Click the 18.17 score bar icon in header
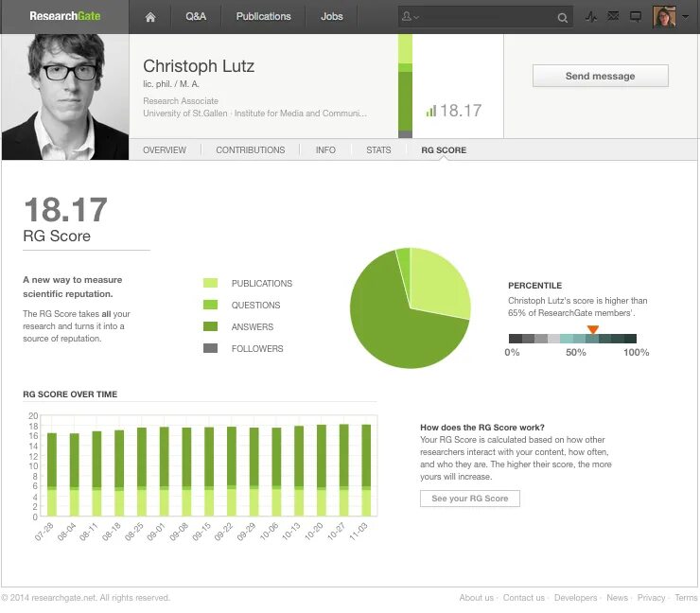Image resolution: width=700 pixels, height=613 pixels. 430,112
